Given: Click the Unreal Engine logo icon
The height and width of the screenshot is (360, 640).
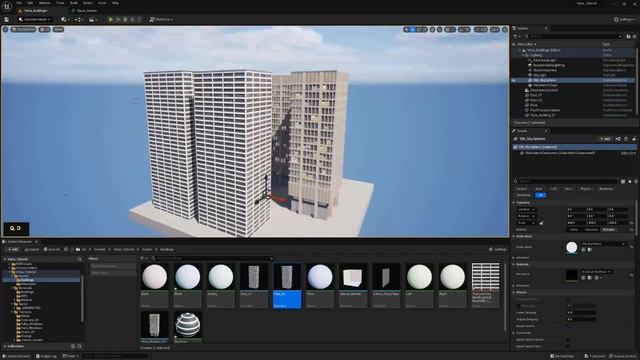Looking at the screenshot, I should [7, 6].
